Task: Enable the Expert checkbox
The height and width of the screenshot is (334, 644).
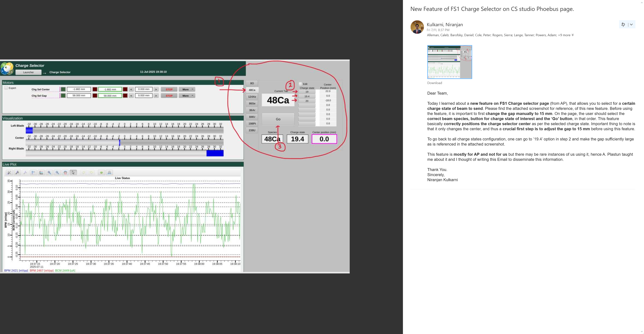Action: 6,88
